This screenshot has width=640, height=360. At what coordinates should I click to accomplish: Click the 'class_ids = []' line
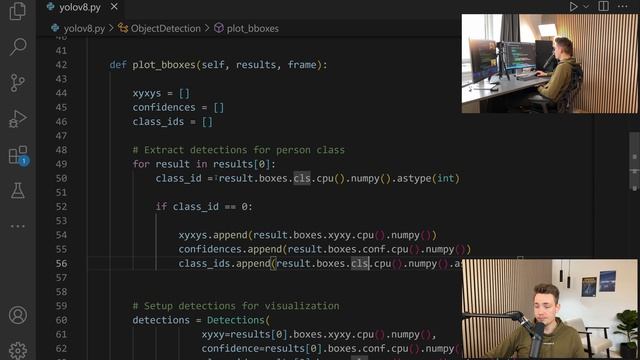(x=172, y=122)
